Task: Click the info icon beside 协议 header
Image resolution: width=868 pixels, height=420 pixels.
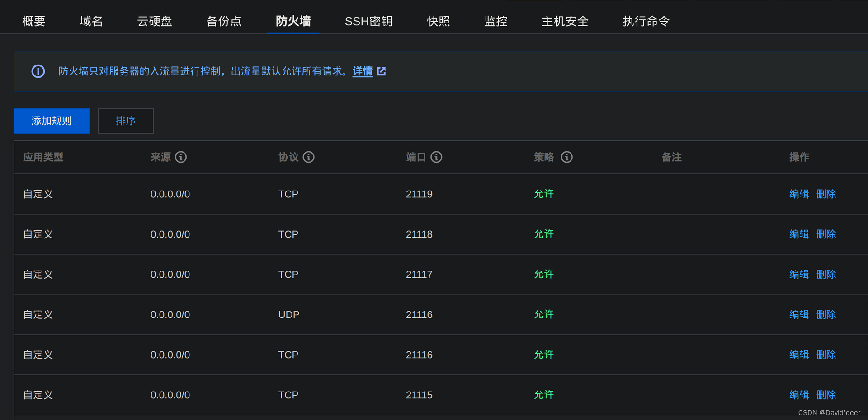Action: (x=309, y=157)
